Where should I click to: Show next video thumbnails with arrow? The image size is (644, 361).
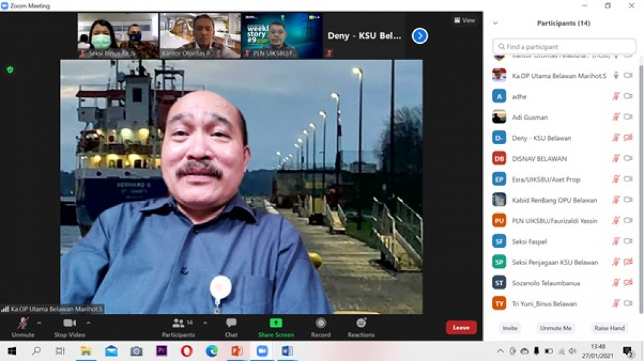point(420,35)
